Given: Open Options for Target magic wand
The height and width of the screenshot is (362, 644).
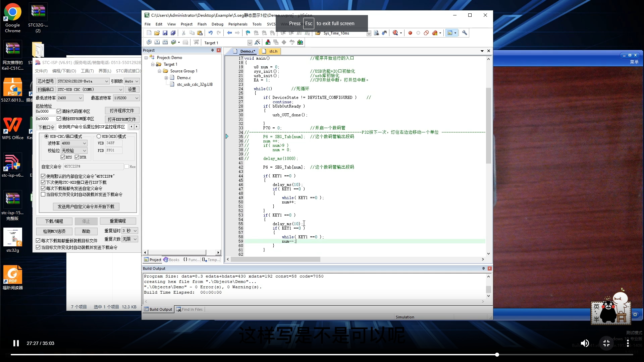Looking at the screenshot, I should 257,42.
